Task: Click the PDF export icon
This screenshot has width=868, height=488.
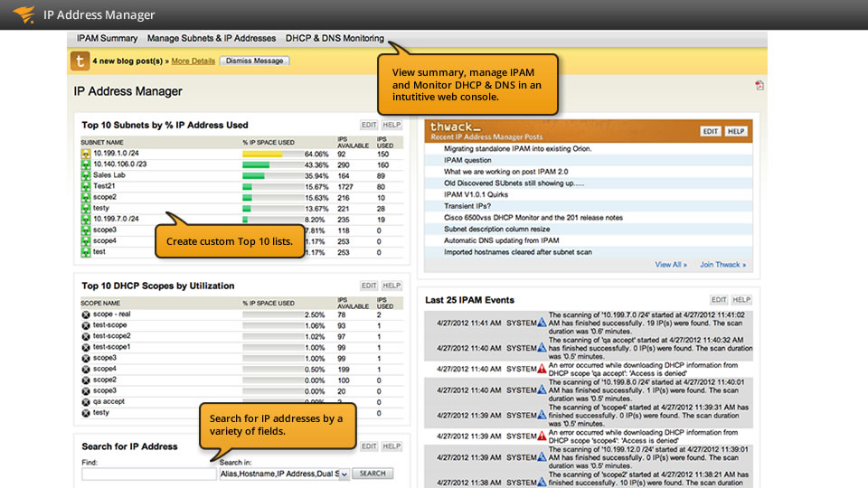Action: [x=759, y=86]
